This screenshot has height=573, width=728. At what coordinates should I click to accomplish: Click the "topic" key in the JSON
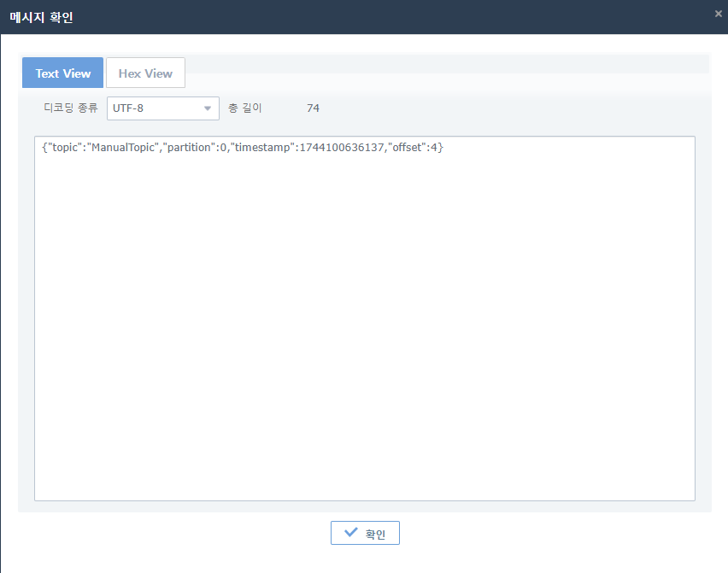65,148
